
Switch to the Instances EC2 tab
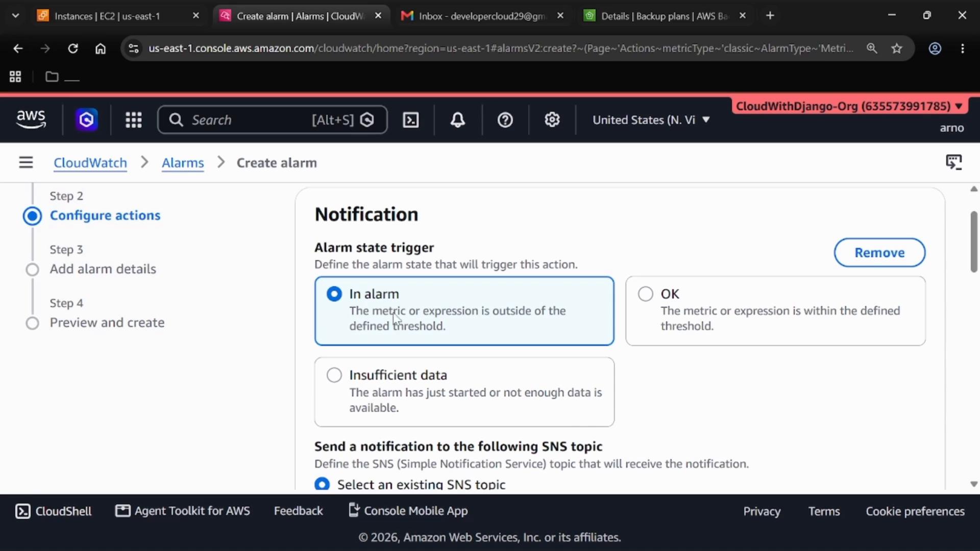pyautogui.click(x=118, y=16)
